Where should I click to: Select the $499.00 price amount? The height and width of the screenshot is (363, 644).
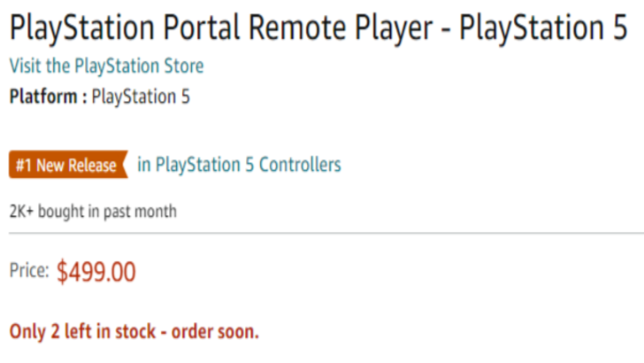(x=96, y=272)
